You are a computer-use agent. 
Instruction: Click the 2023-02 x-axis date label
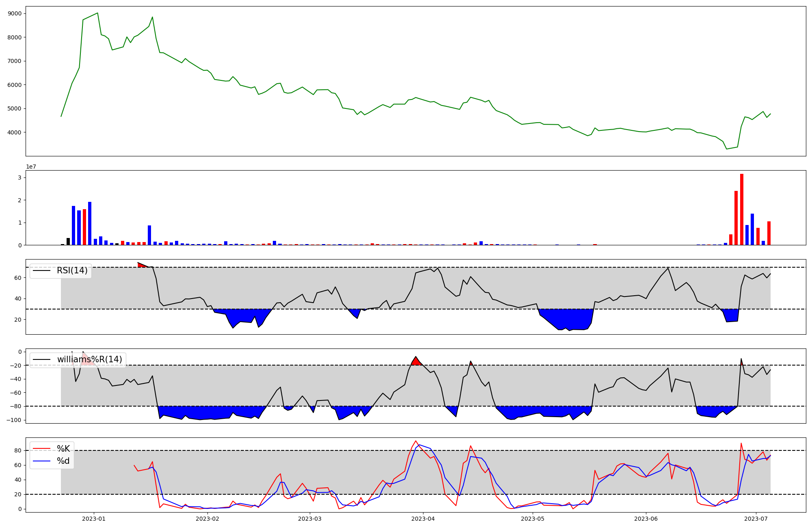click(207, 519)
